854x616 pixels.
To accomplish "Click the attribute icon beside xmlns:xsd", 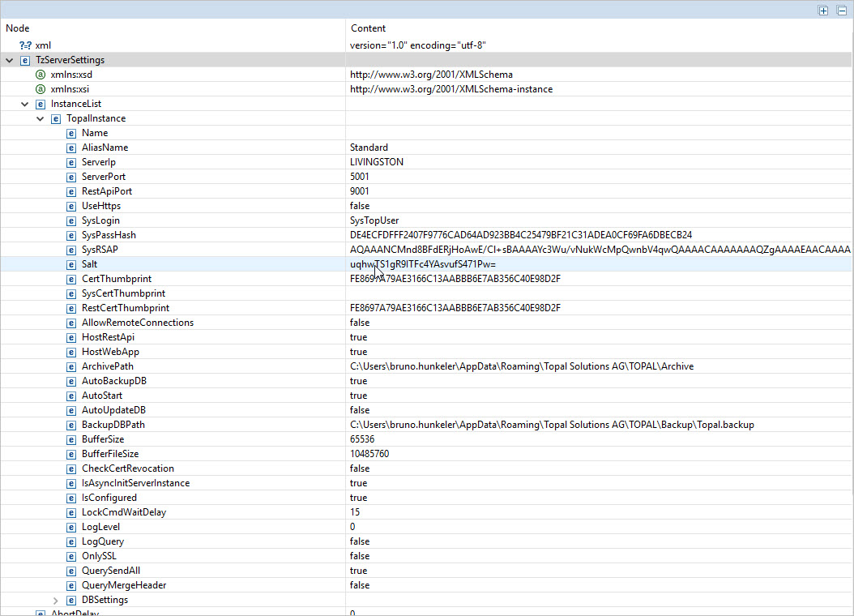I will tap(41, 75).
